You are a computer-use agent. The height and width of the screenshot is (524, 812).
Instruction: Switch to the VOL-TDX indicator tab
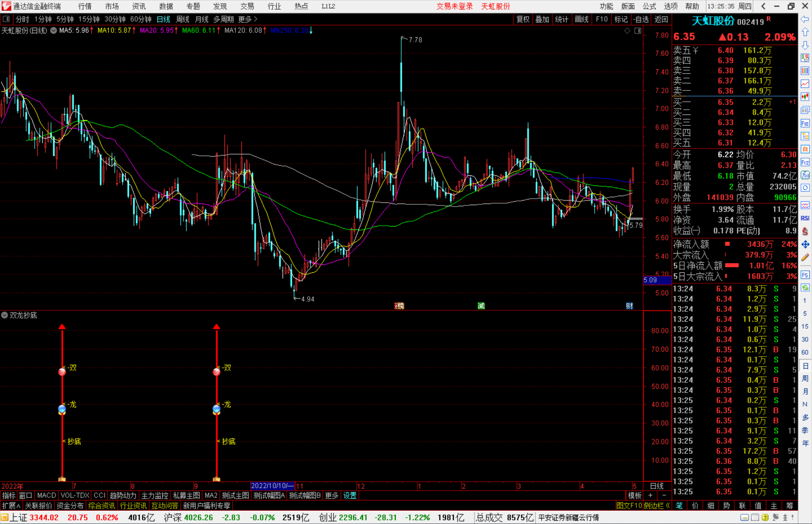click(75, 495)
